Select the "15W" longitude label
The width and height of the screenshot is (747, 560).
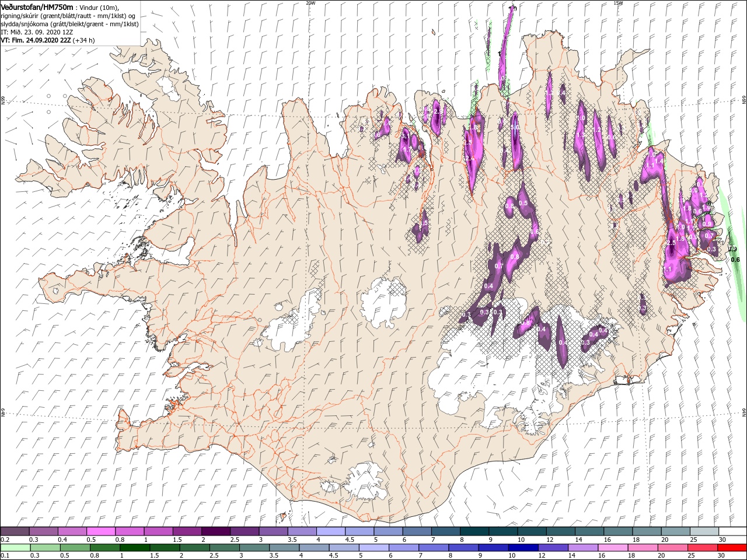618,2
